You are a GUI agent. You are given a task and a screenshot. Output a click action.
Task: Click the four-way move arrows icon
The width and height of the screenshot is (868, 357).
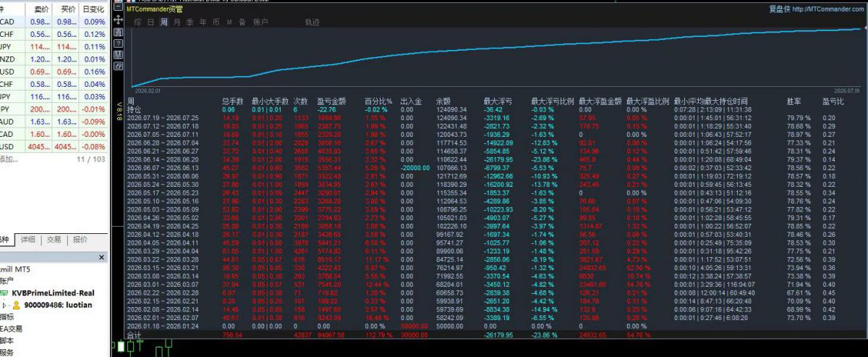click(x=118, y=20)
